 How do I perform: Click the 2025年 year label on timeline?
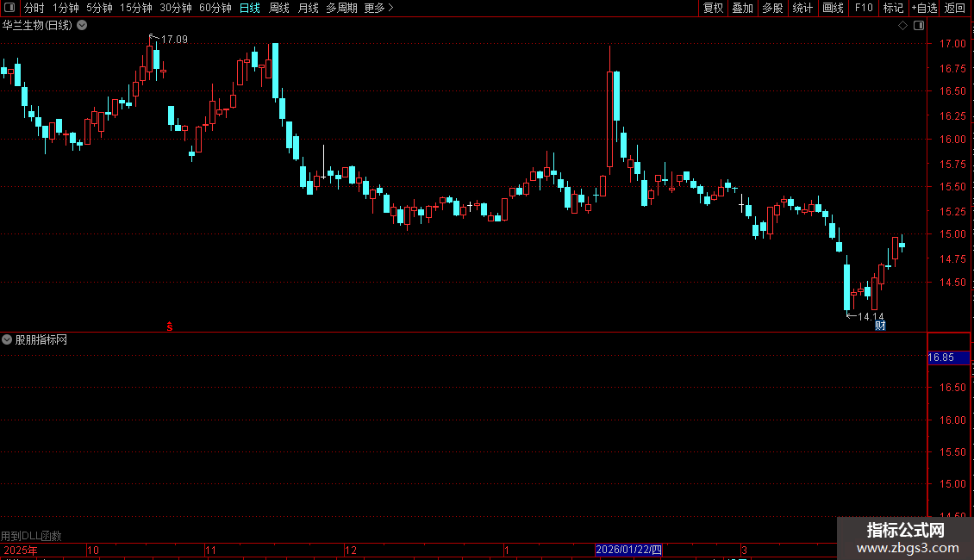[21, 550]
